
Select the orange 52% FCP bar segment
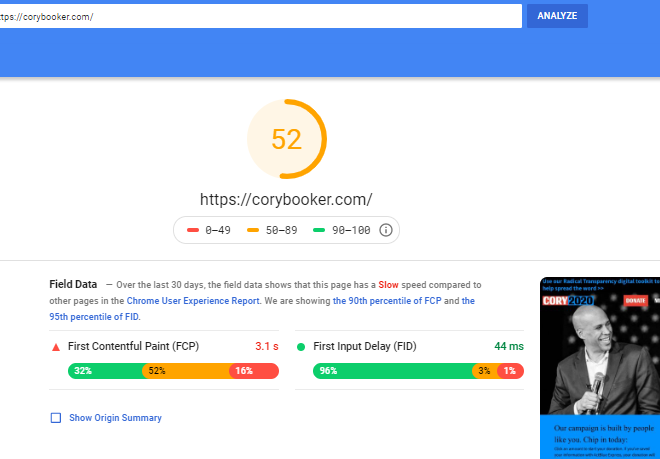point(188,371)
